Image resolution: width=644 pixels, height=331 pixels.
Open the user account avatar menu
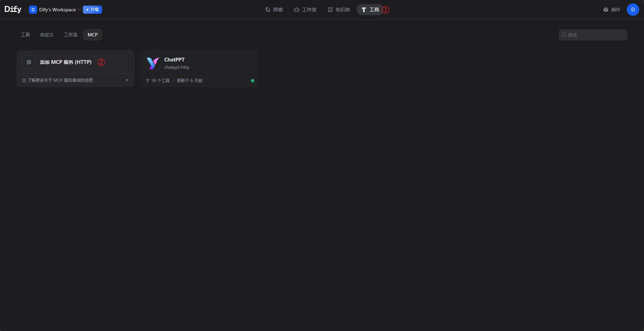coord(633,10)
